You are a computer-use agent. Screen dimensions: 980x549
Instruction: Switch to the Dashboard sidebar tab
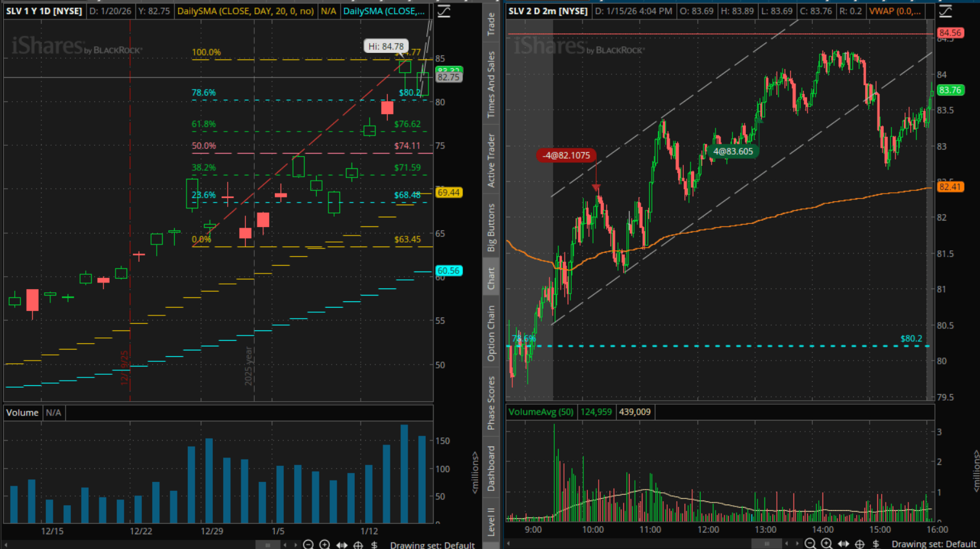[491, 468]
